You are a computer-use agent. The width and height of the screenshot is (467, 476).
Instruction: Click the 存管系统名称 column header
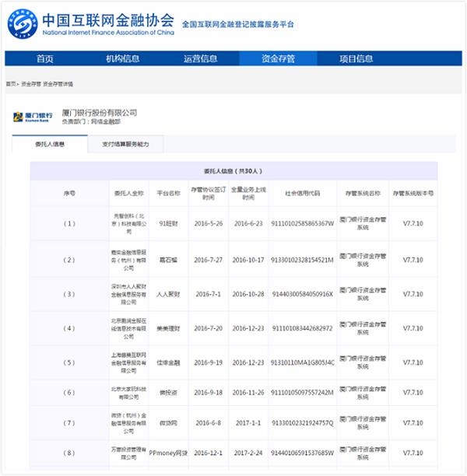coord(363,194)
